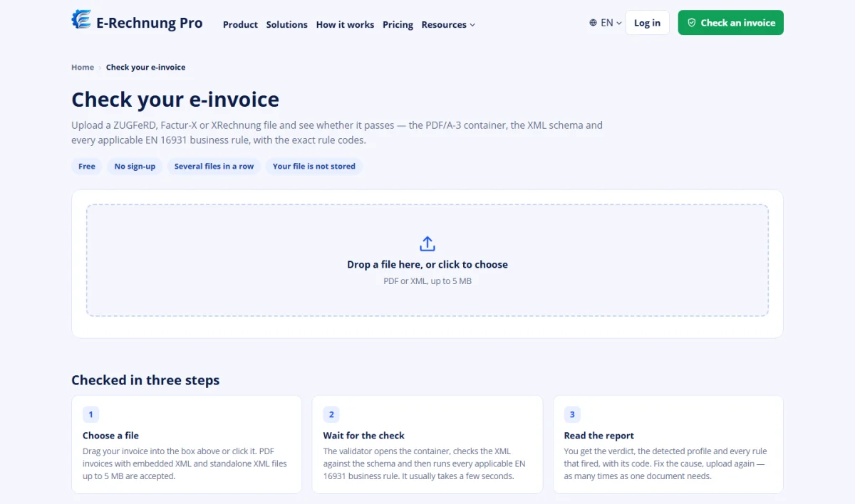Click the Your file is not stored pill
Image resolution: width=855 pixels, height=504 pixels.
(x=314, y=166)
